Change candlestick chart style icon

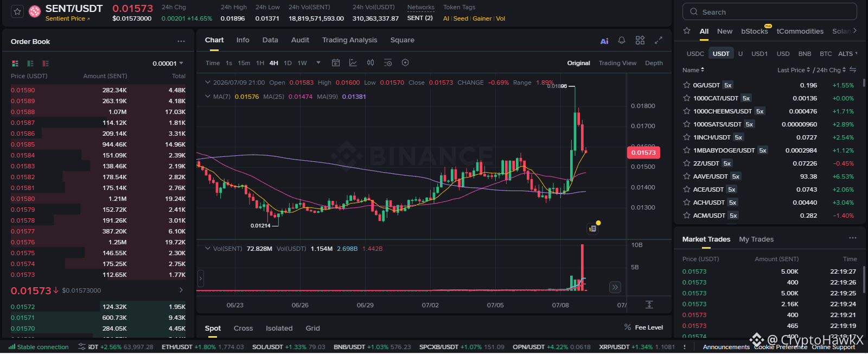click(371, 63)
